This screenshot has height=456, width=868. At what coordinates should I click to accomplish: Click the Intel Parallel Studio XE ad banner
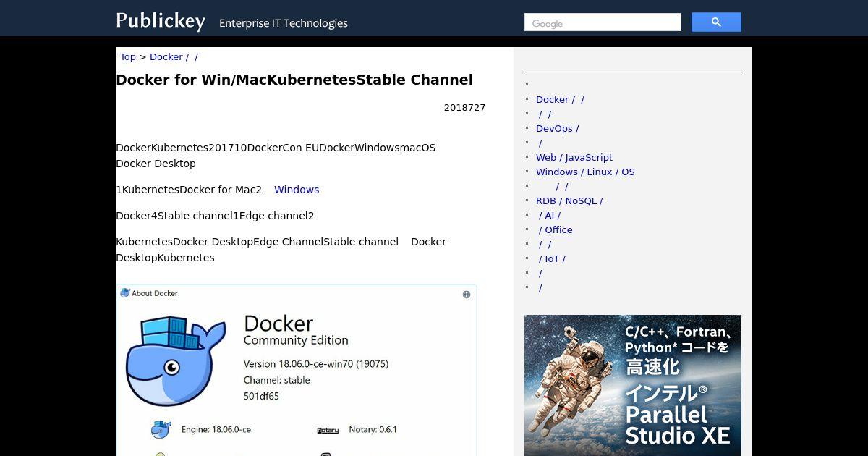click(633, 385)
